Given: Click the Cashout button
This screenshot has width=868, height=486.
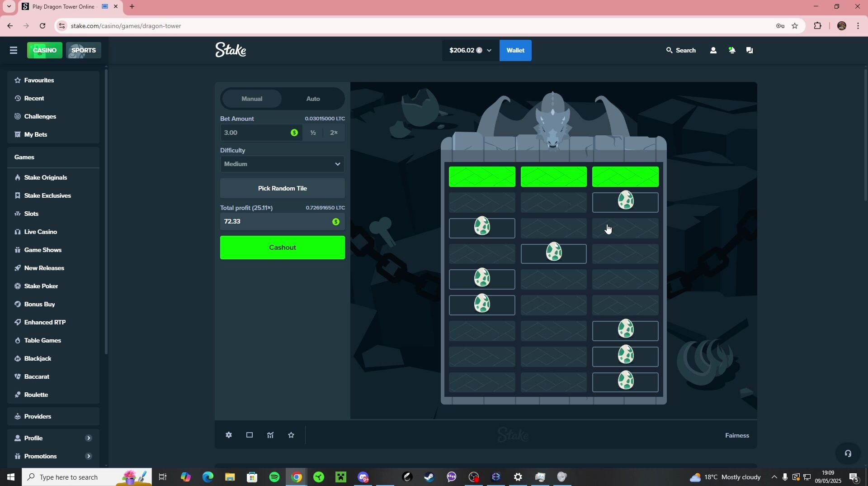Looking at the screenshot, I should coord(282,248).
